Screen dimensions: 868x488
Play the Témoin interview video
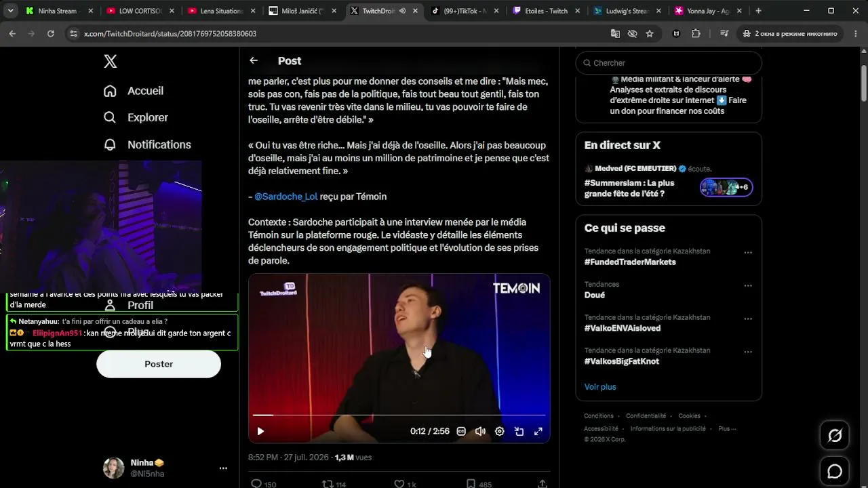click(260, 431)
